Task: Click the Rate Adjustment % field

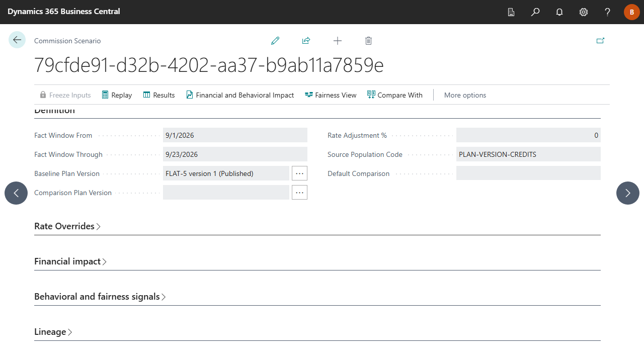Action: (528, 135)
